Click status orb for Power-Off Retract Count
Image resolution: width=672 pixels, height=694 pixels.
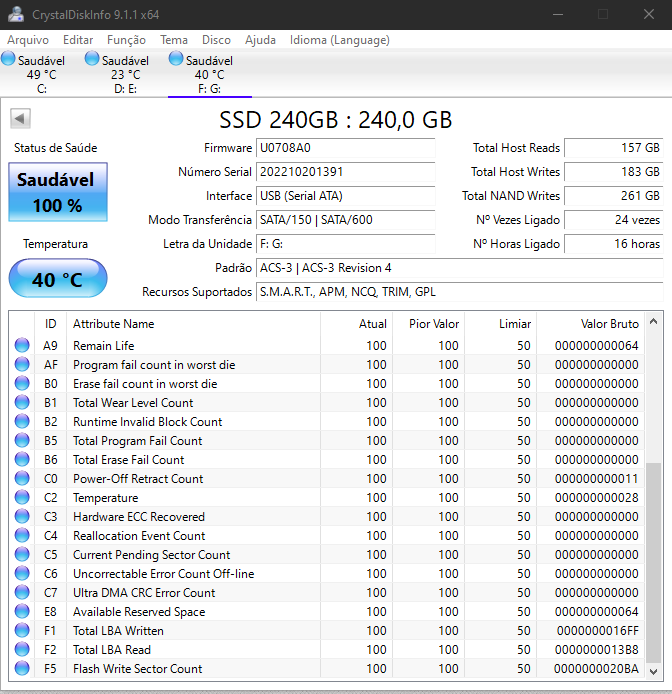(x=22, y=478)
